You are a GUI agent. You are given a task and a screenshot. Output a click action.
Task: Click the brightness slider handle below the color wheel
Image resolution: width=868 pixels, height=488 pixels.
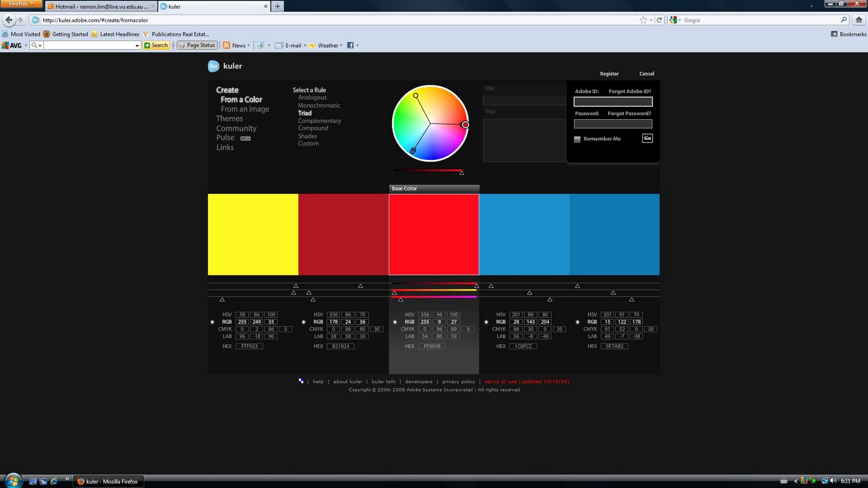[x=462, y=173]
